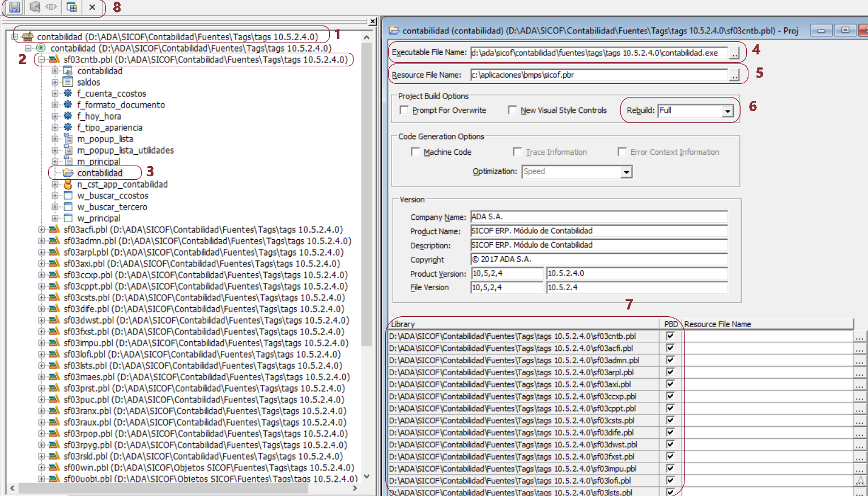Click the Deploy cube icon in toolbar
868x496 pixels.
[35, 7]
